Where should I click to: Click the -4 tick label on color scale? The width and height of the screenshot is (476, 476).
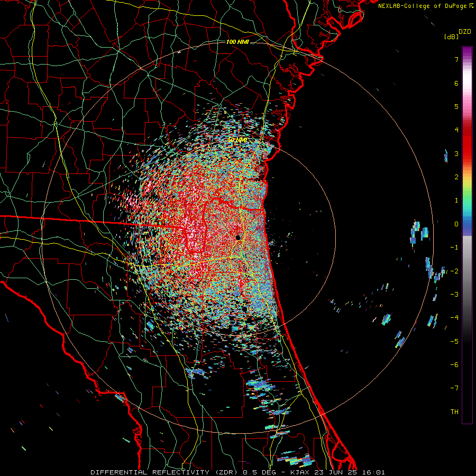click(454, 318)
